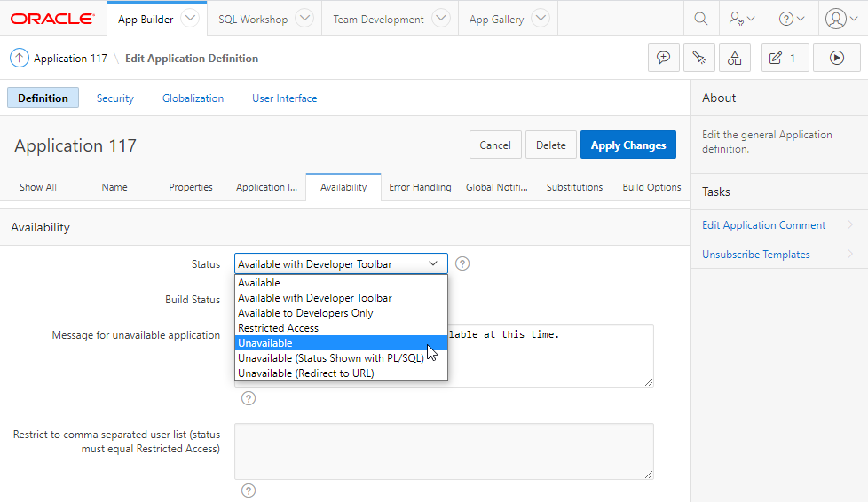Open the Edit Application Comment task link
This screenshot has height=502, width=868.
click(x=763, y=224)
